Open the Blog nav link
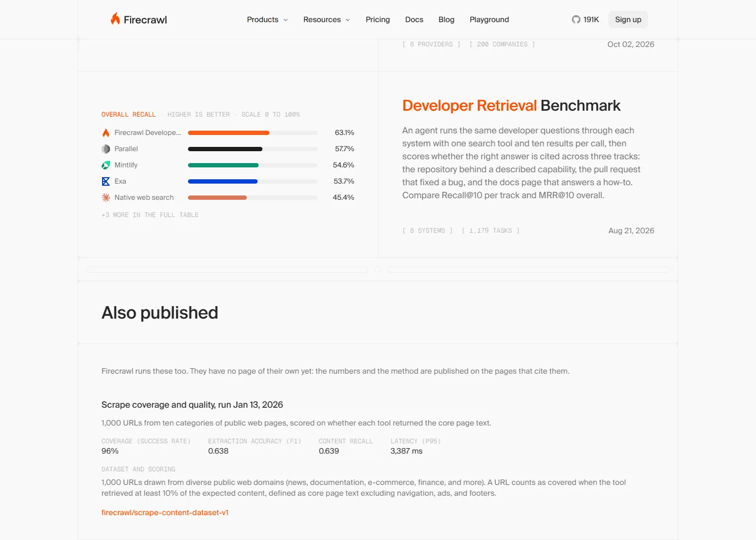 [447, 19]
